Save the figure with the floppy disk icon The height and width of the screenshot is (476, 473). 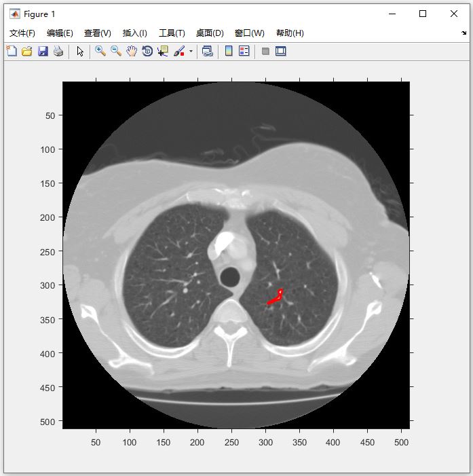point(43,51)
